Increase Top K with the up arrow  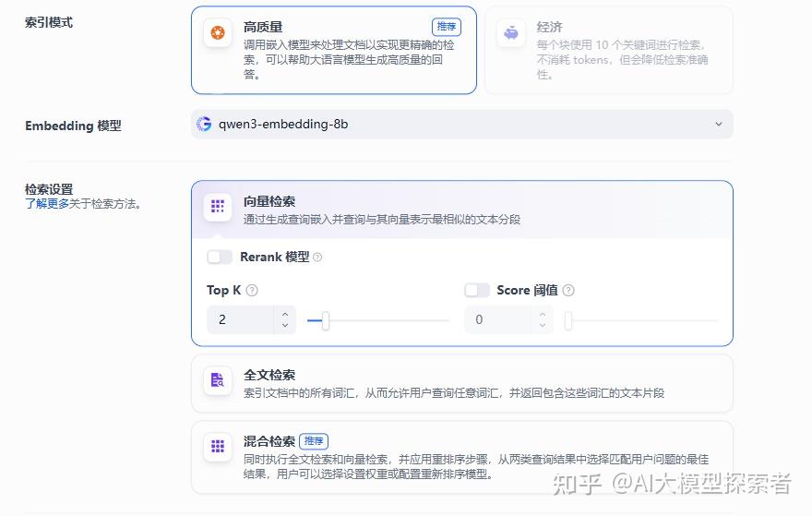click(285, 314)
